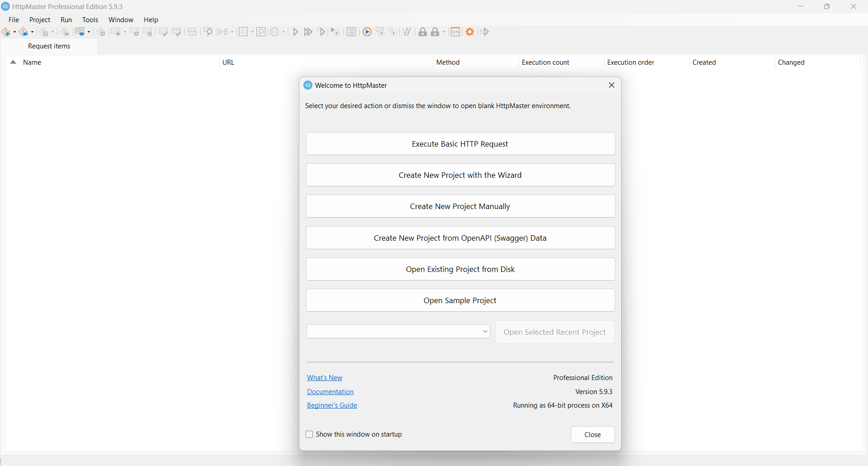Click Open Selected Recent Project button
The width and height of the screenshot is (868, 466).
(555, 332)
